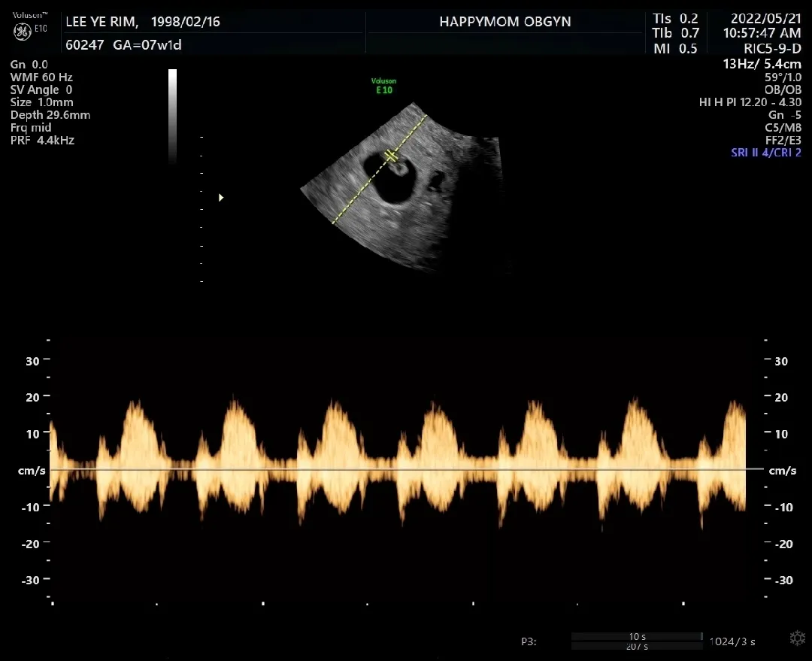The image size is (812, 661).
Task: Click the 10 s cine progress bar
Action: click(637, 636)
